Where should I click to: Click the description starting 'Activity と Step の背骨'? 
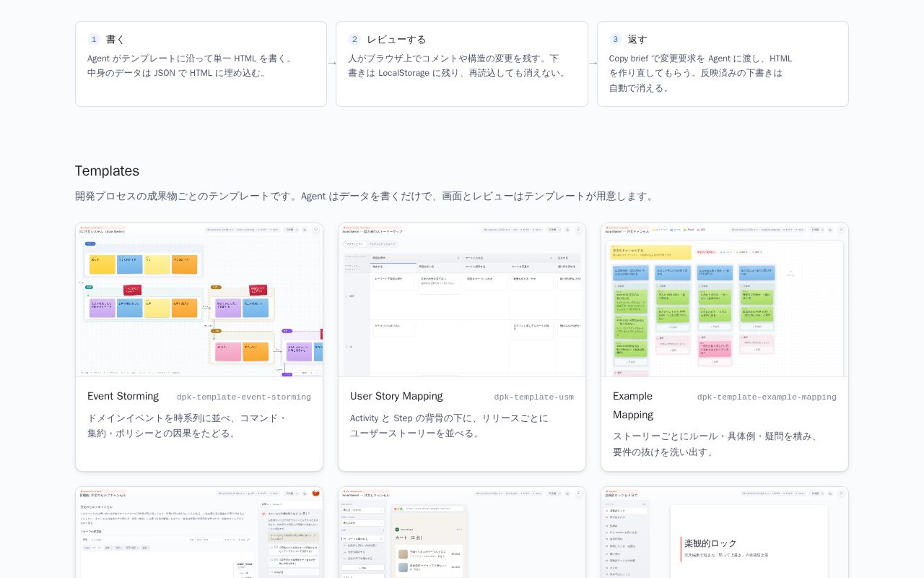click(x=449, y=426)
